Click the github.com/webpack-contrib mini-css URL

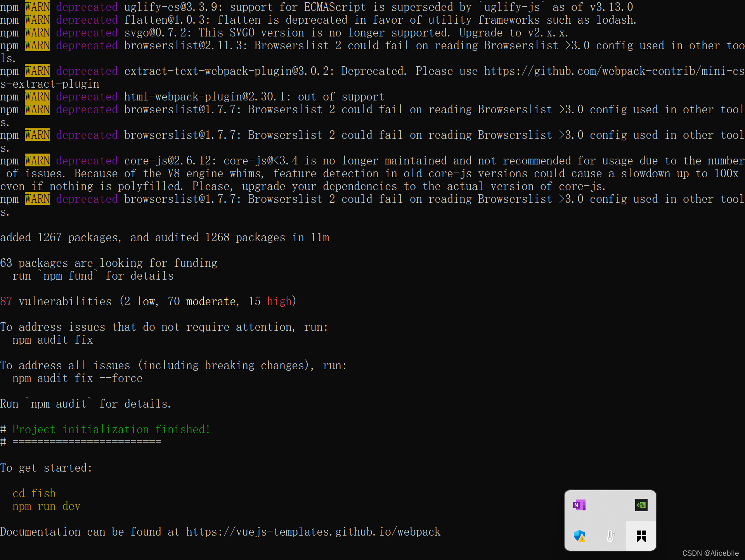[614, 71]
